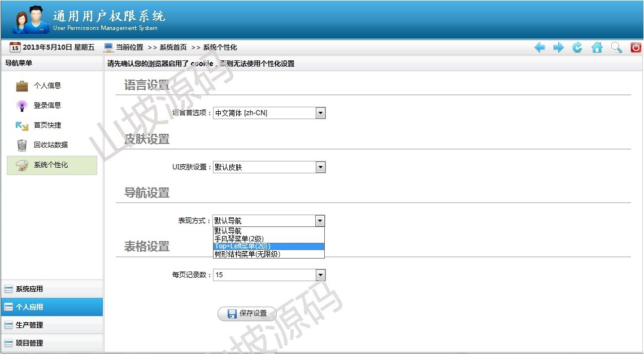Click the 个人应用 section icon
The width and height of the screenshot is (644, 354).
point(8,307)
